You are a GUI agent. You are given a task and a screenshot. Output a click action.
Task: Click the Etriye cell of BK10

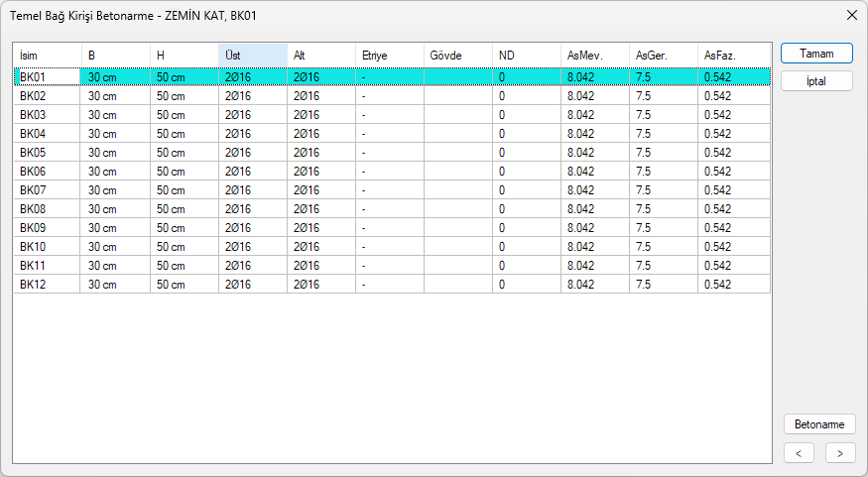point(390,246)
